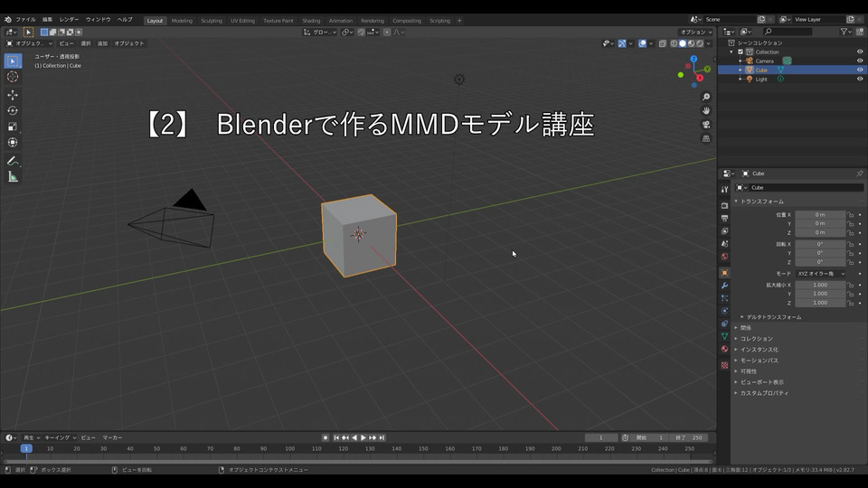Image resolution: width=868 pixels, height=488 pixels.
Task: Click the play animation button
Action: pyautogui.click(x=363, y=437)
